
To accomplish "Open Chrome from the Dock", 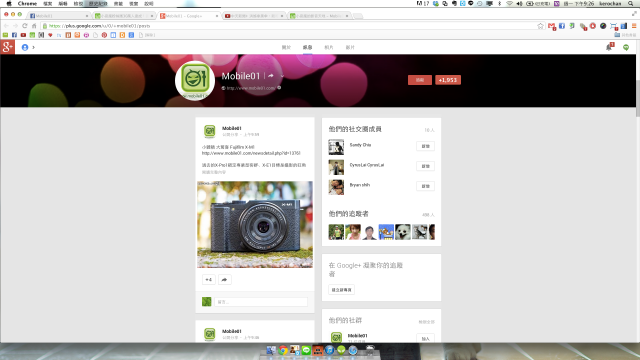I will [282, 350].
